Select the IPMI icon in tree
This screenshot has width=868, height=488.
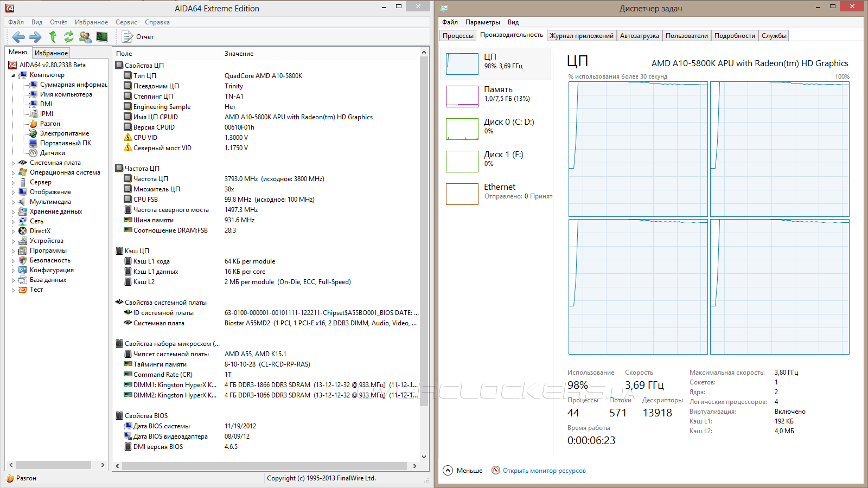pos(34,114)
